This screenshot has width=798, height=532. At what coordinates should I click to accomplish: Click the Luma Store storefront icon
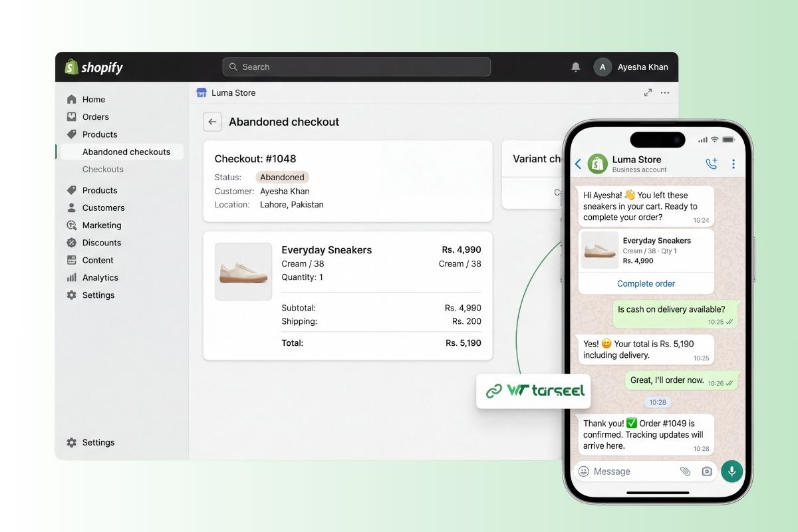[201, 92]
